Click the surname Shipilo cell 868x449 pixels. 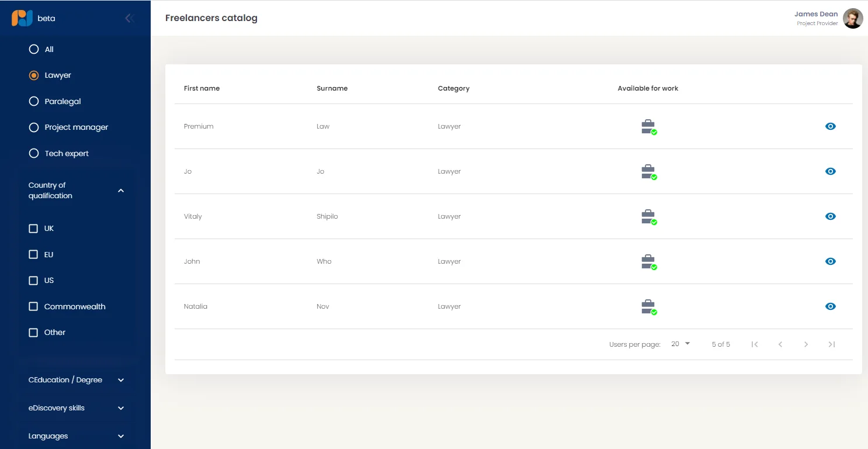(327, 216)
